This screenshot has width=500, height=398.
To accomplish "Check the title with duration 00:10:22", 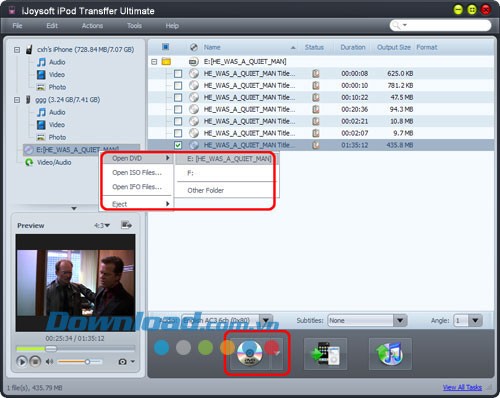I will [178, 97].
